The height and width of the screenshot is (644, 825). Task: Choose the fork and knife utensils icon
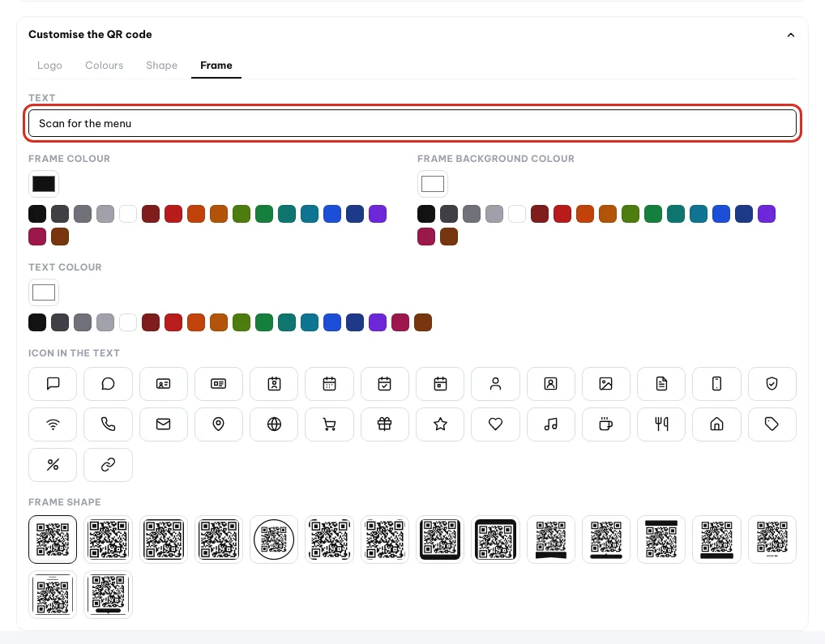coord(661,424)
